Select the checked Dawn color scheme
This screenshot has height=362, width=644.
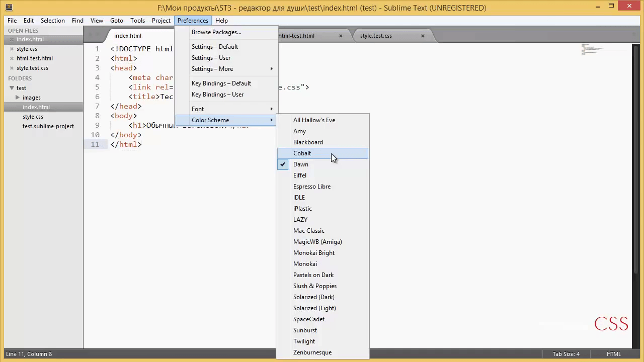pyautogui.click(x=323, y=164)
